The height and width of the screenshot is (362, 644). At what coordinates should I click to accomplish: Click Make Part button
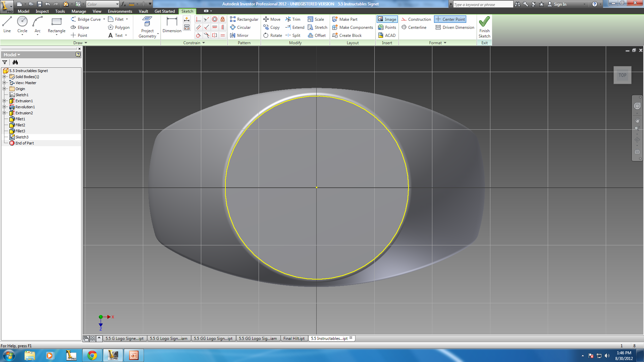tap(345, 19)
